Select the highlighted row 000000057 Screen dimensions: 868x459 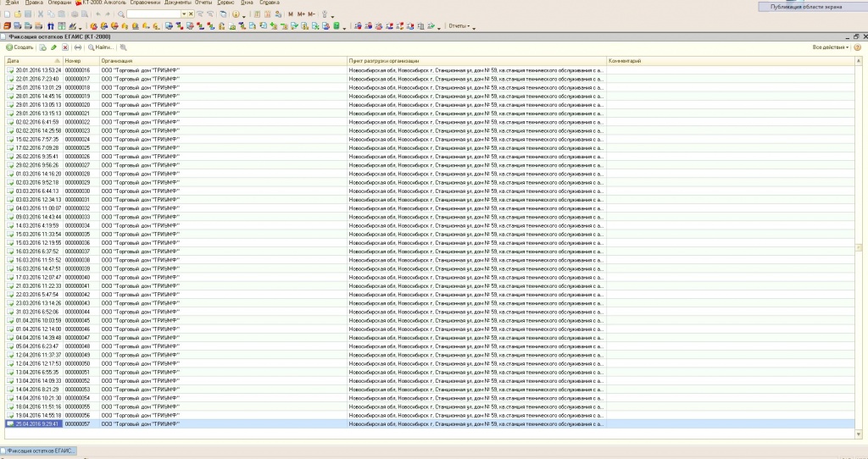tap(430, 424)
